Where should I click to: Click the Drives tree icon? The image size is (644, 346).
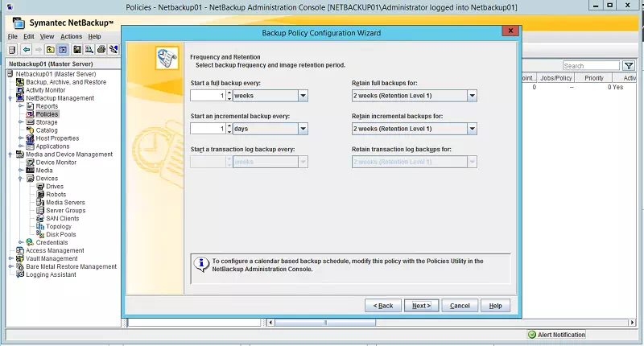(x=40, y=187)
